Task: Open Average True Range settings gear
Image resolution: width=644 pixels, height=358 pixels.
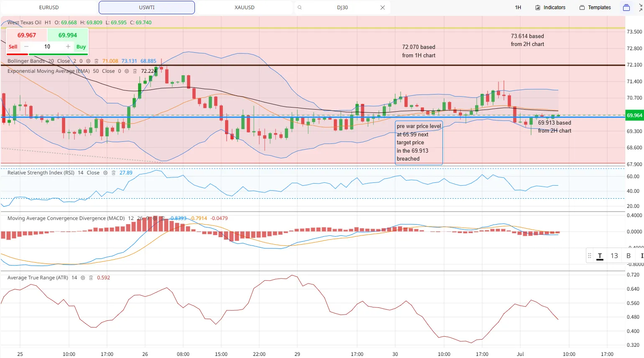Action: click(83, 278)
